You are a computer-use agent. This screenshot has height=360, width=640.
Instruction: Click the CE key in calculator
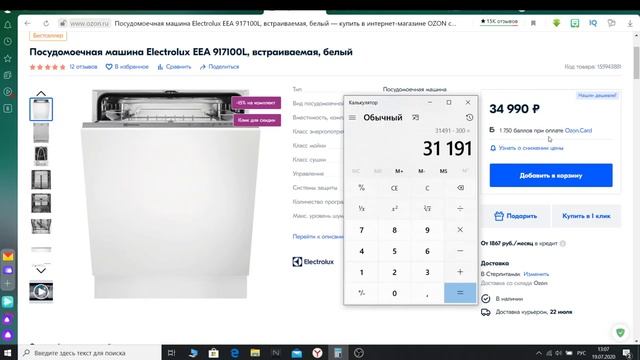pos(394,188)
